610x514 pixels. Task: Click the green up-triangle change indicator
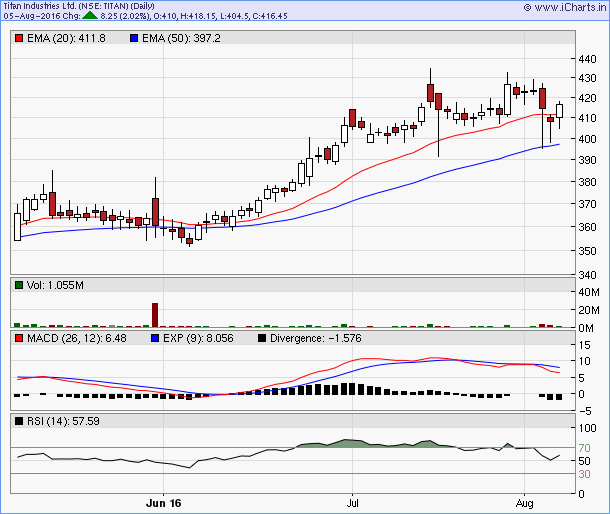pyautogui.click(x=90, y=16)
